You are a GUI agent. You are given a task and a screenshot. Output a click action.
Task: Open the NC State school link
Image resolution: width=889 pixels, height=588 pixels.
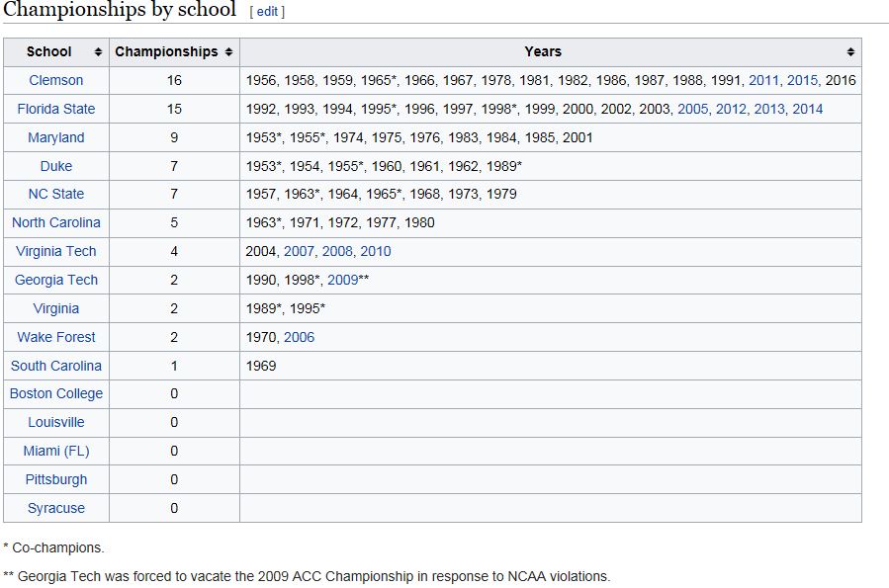pyautogui.click(x=56, y=194)
